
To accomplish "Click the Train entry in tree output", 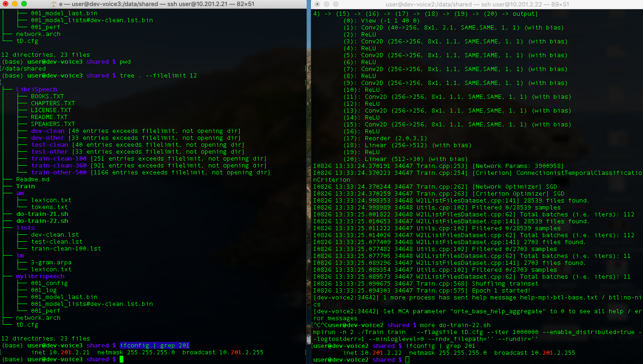I will pos(25,186).
